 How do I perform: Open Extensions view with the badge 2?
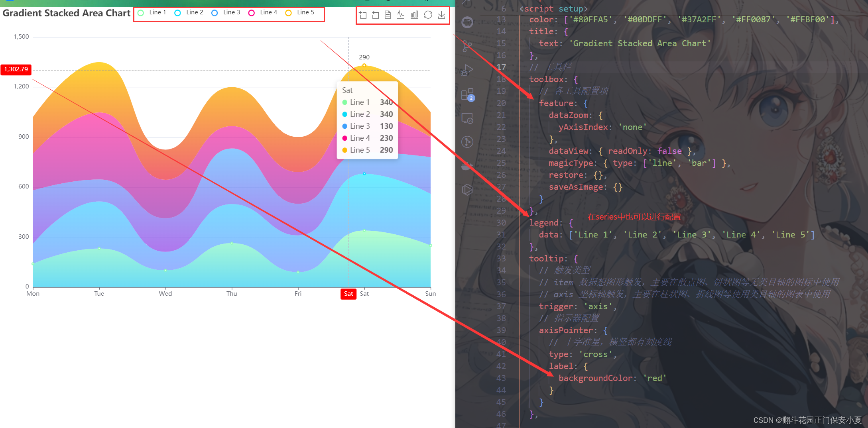[x=467, y=94]
